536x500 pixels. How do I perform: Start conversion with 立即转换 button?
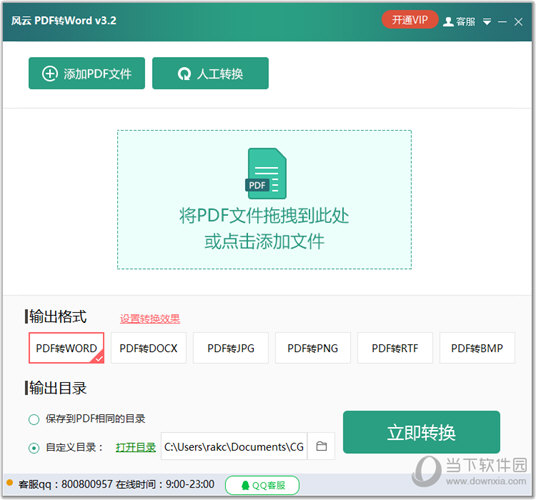click(x=421, y=432)
